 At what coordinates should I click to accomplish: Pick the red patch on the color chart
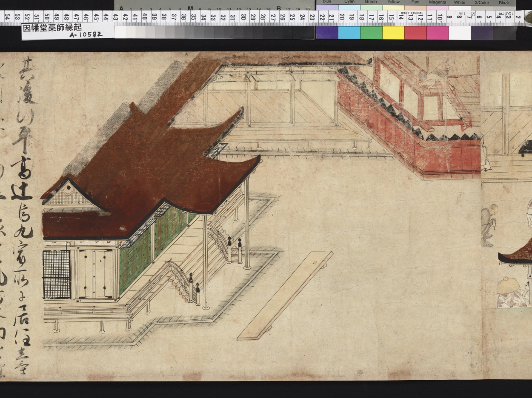(x=415, y=33)
